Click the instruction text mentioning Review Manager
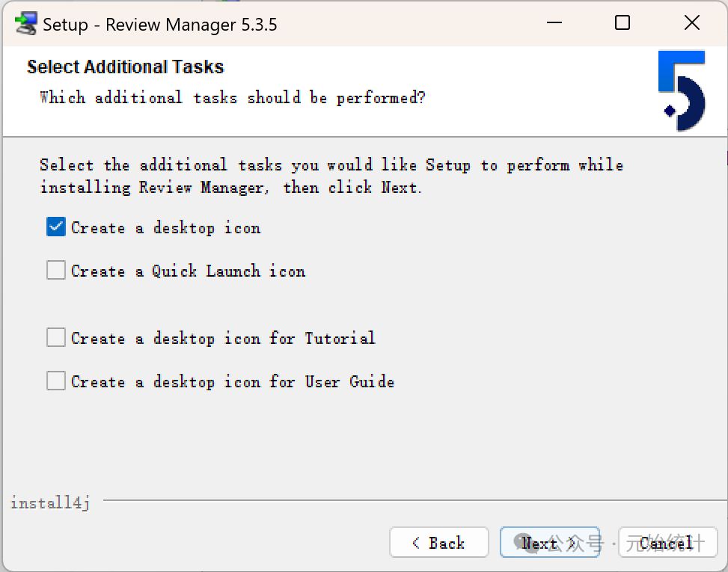The height and width of the screenshot is (572, 728). coord(331,176)
